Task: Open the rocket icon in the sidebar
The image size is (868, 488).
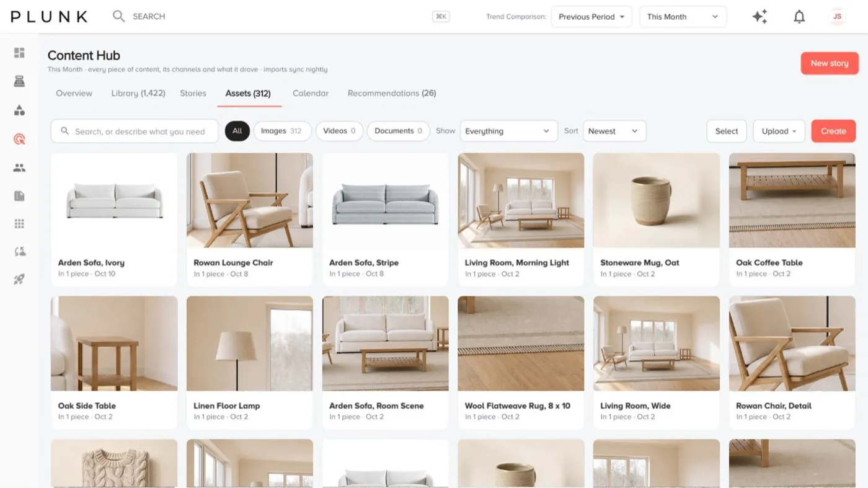Action: [x=19, y=280]
